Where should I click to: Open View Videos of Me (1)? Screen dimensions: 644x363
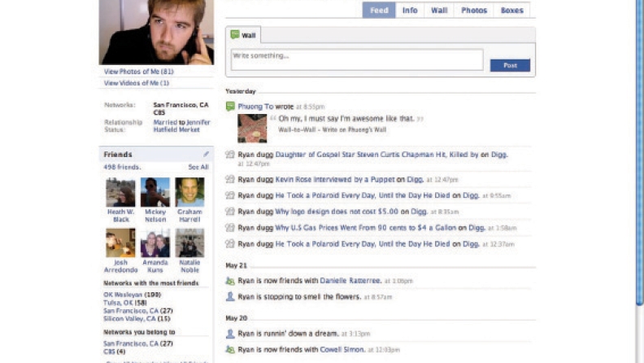click(137, 83)
